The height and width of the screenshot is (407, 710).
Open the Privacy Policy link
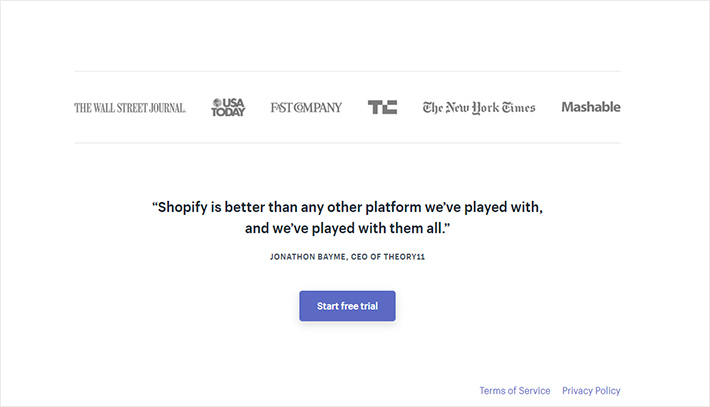591,391
